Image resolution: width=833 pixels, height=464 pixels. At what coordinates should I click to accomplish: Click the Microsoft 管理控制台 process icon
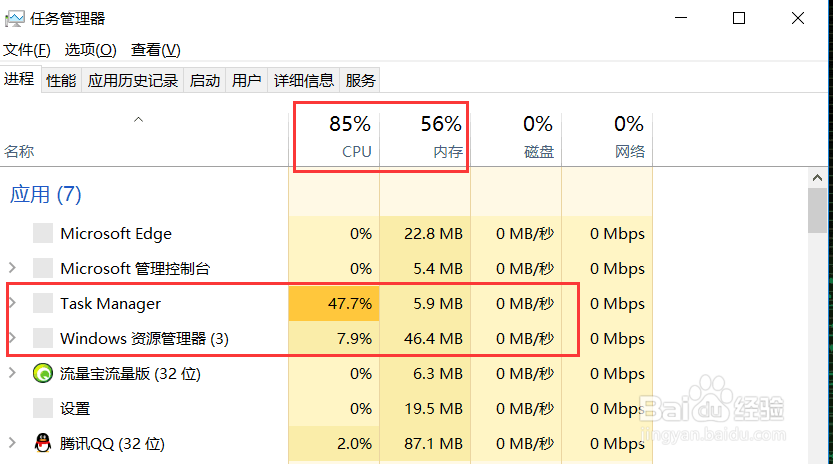click(43, 268)
